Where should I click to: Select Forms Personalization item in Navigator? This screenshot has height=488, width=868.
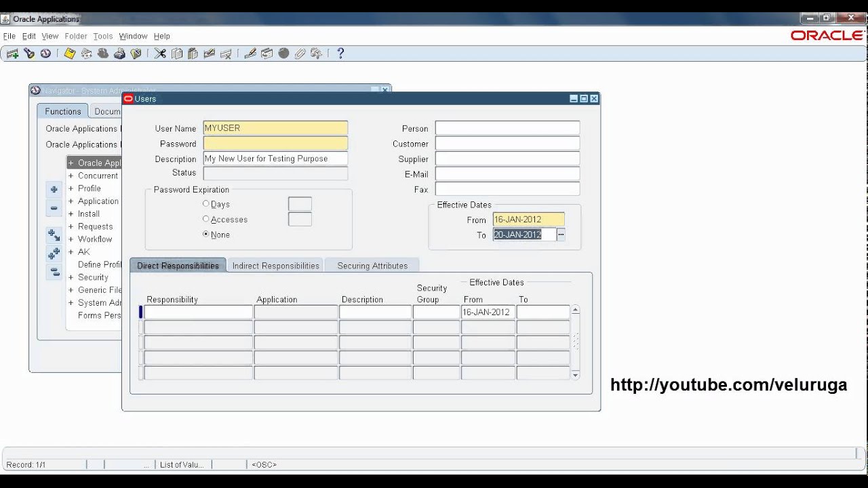(x=100, y=315)
